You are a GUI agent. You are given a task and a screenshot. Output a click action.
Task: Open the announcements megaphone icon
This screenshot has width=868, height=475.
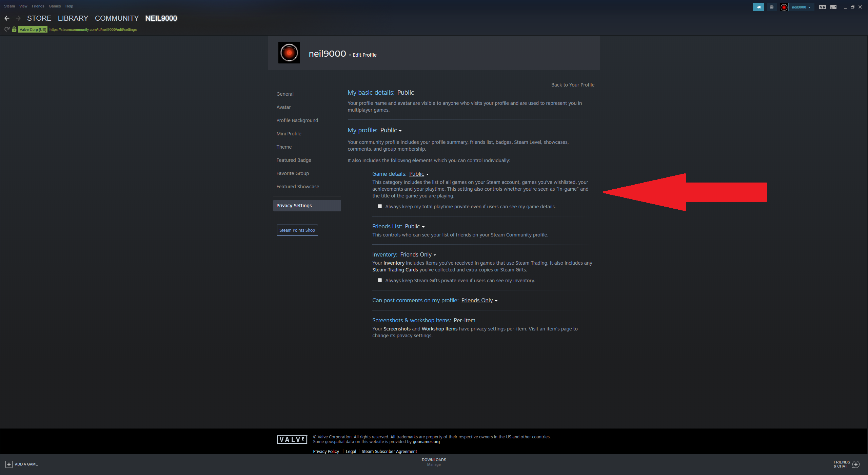click(x=758, y=7)
